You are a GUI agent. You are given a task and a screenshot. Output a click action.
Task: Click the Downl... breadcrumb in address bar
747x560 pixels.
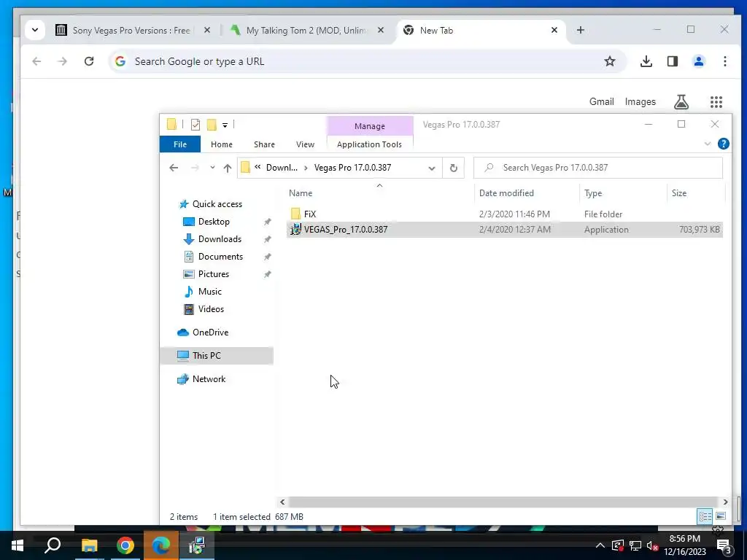tap(282, 168)
